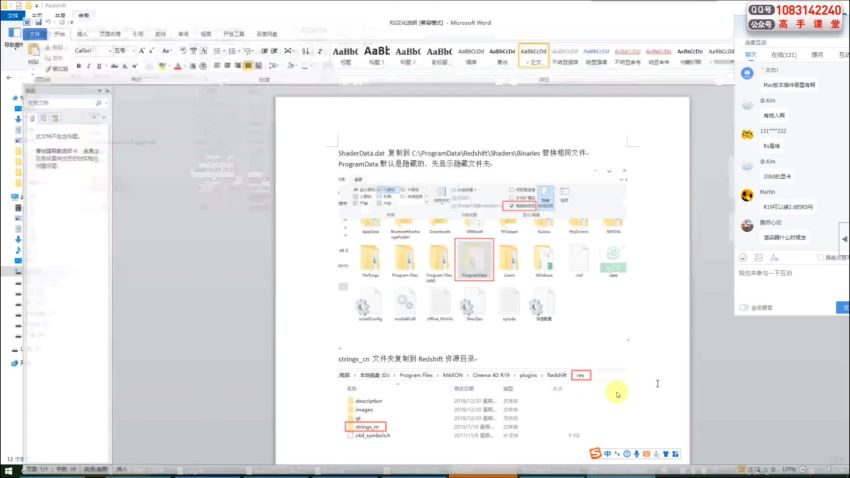
Task: Click the bullet list icon
Action: coord(218,50)
